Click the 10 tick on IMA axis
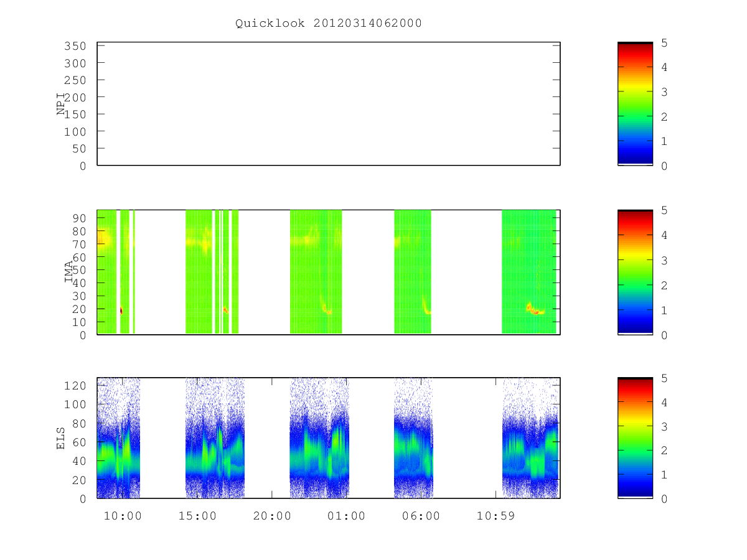747x560 pixels. 80,322
